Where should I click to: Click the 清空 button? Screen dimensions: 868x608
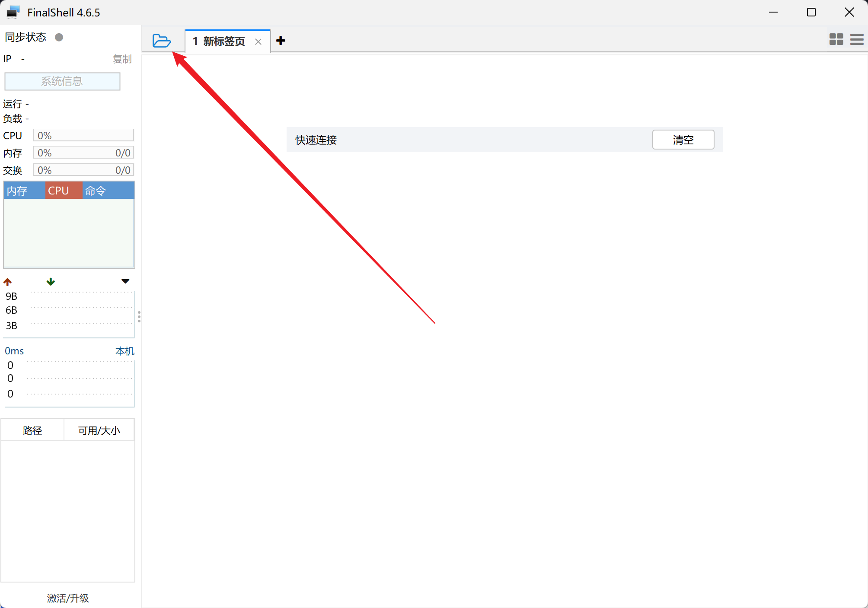(x=683, y=140)
